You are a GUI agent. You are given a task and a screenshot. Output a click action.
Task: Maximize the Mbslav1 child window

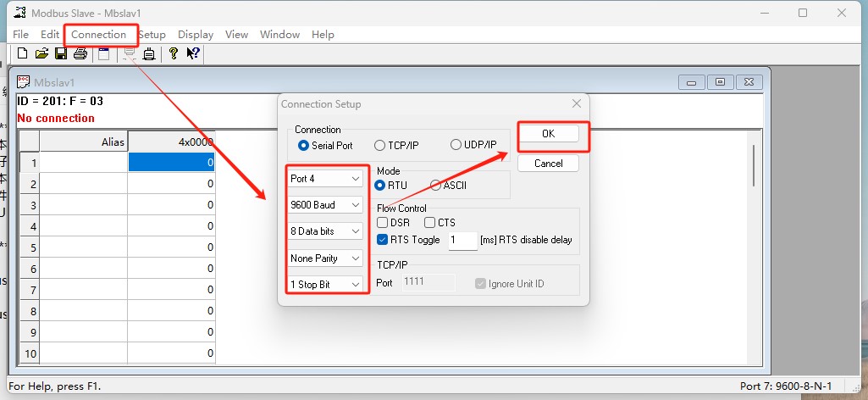tap(720, 82)
